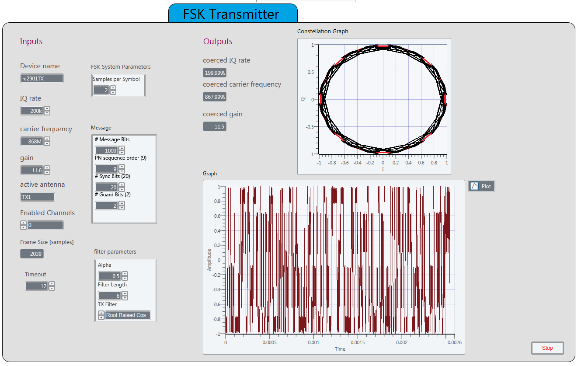Click the # Guard Bits field
The width and height of the screenshot is (588, 366).
pyautogui.click(x=106, y=206)
